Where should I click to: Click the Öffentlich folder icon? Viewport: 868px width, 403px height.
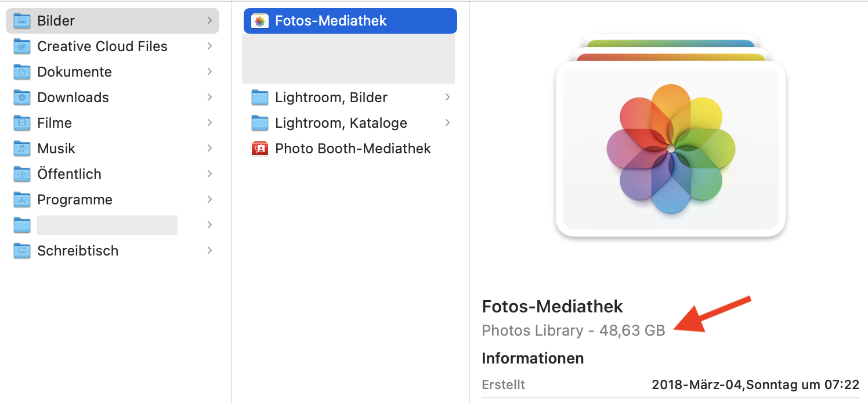point(22,174)
